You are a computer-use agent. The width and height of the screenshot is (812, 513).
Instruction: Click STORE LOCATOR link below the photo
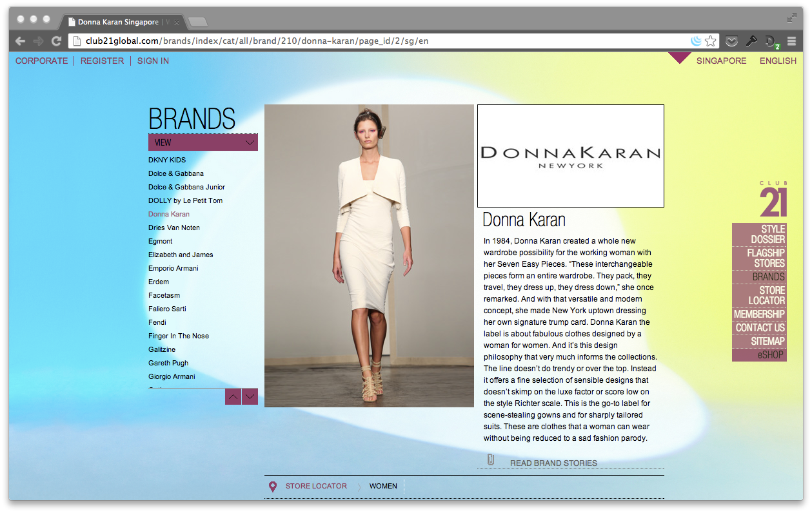(x=316, y=486)
